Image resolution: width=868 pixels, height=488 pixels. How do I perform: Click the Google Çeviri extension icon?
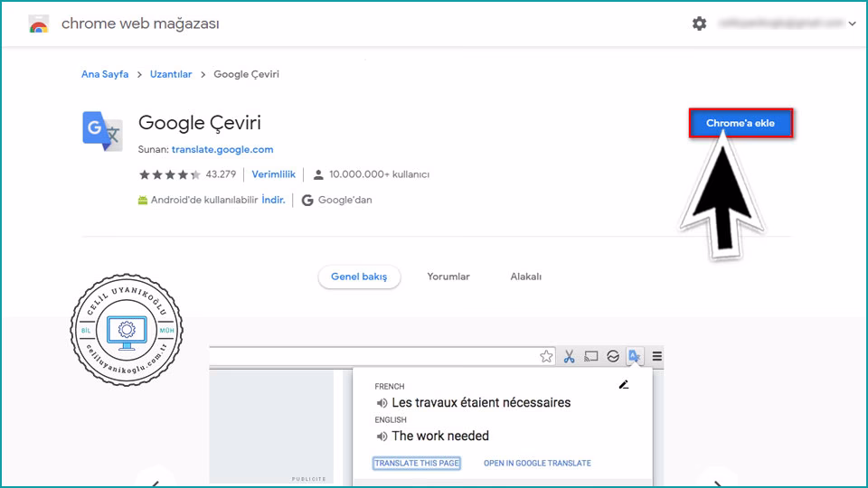click(x=102, y=131)
